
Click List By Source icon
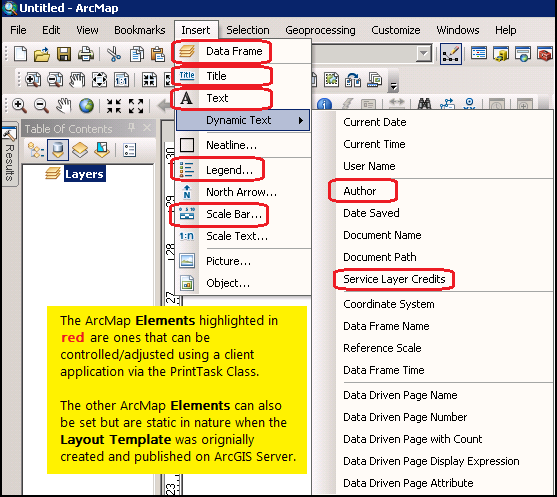(x=58, y=150)
